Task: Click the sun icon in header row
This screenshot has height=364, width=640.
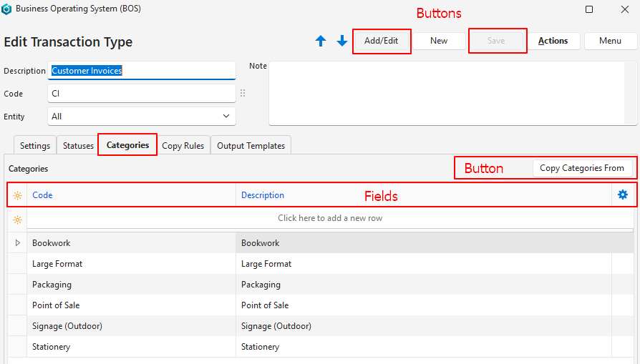Action: (18, 195)
